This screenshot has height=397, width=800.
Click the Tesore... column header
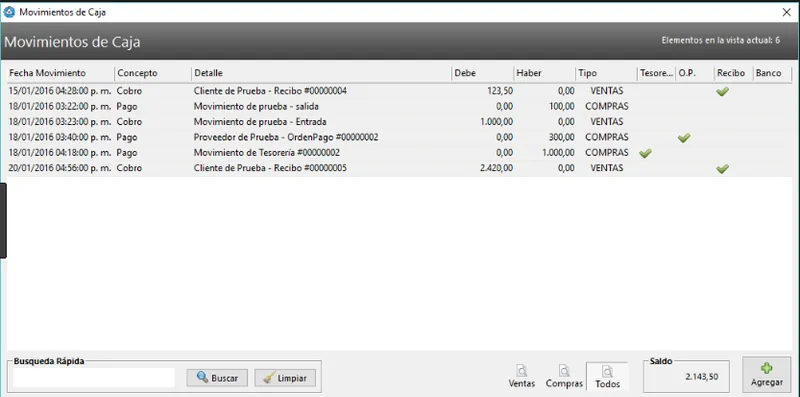click(x=657, y=73)
